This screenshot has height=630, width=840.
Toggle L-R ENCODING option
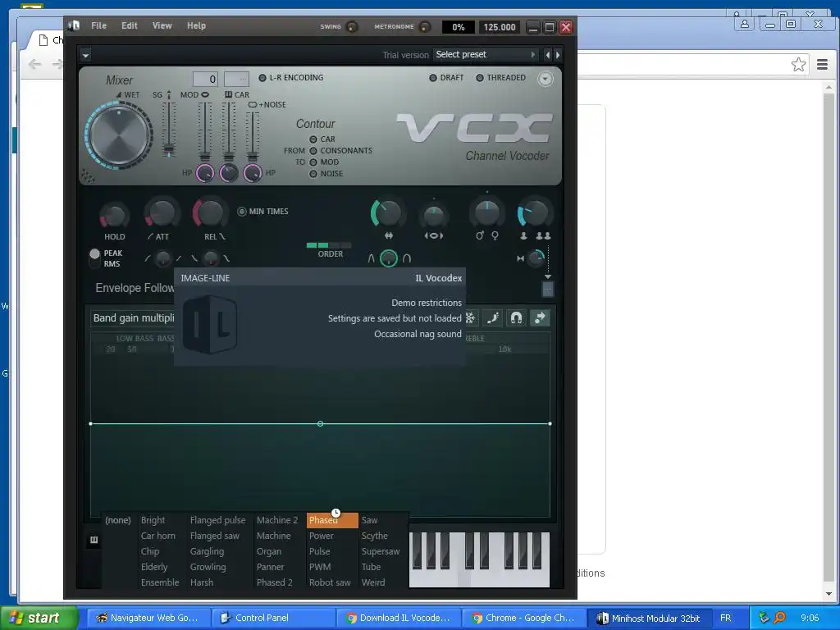291,78
